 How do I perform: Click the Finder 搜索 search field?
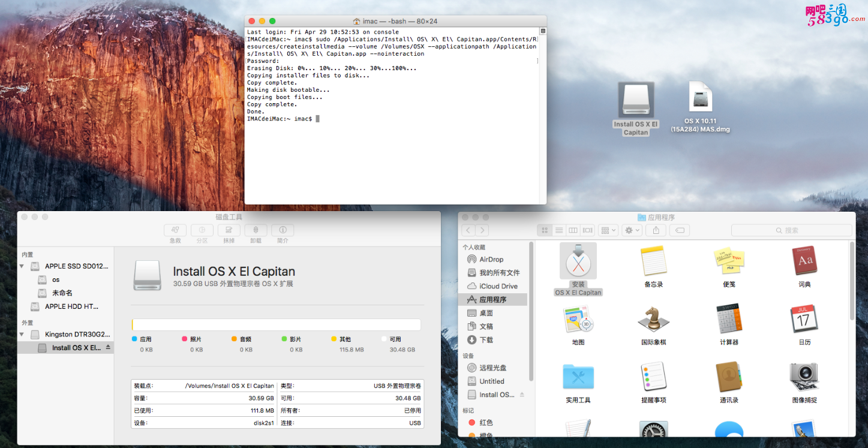point(791,230)
